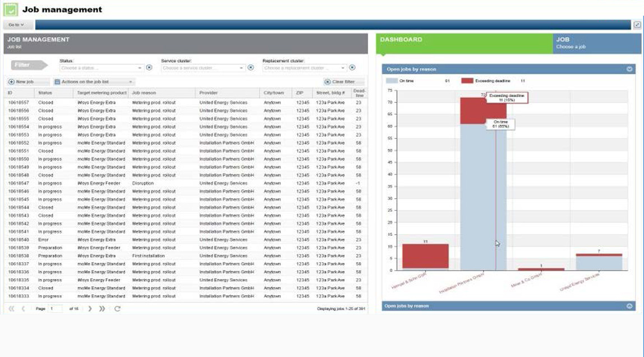Click the Clear filter icon
644x357 pixels.
(x=328, y=81)
